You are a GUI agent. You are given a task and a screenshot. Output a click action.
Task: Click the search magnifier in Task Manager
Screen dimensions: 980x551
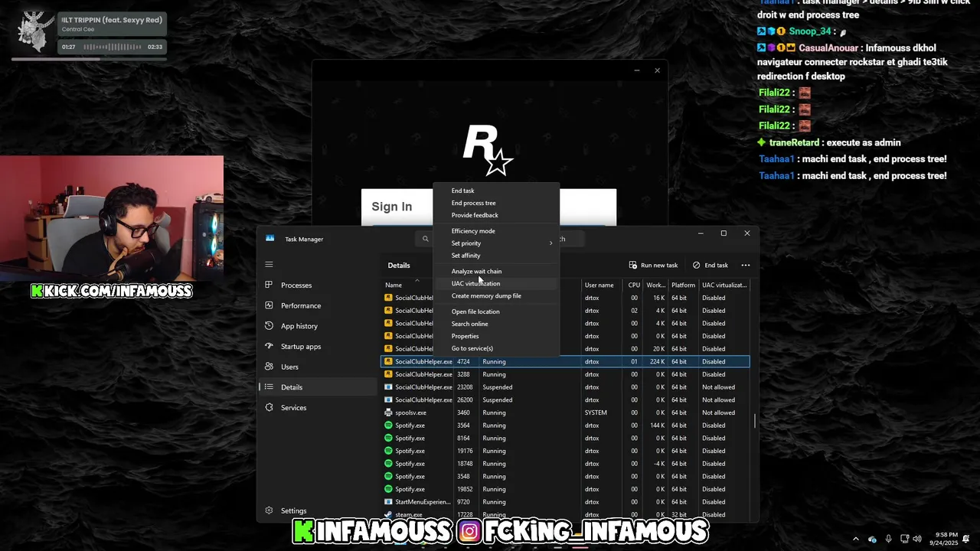tap(426, 239)
